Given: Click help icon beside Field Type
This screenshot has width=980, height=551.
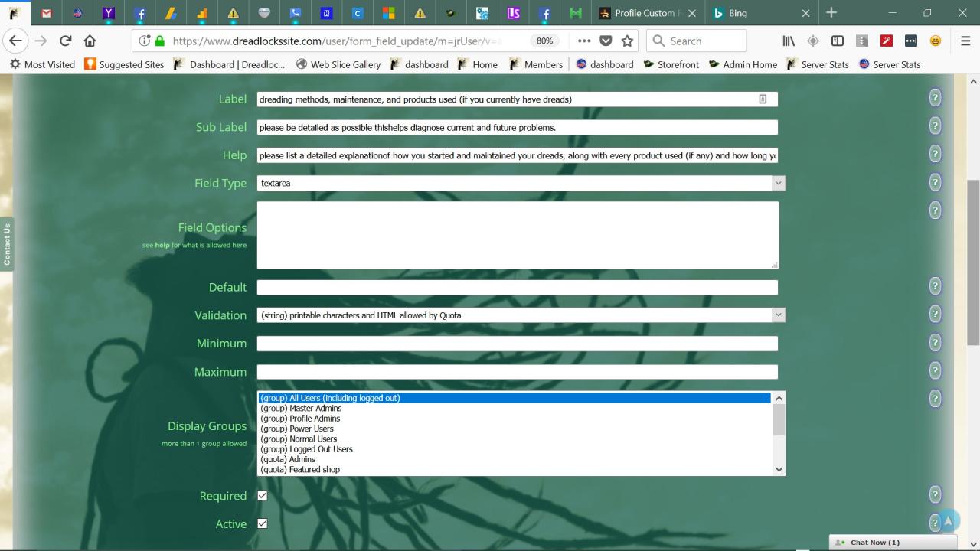Looking at the screenshot, I should pyautogui.click(x=935, y=182).
